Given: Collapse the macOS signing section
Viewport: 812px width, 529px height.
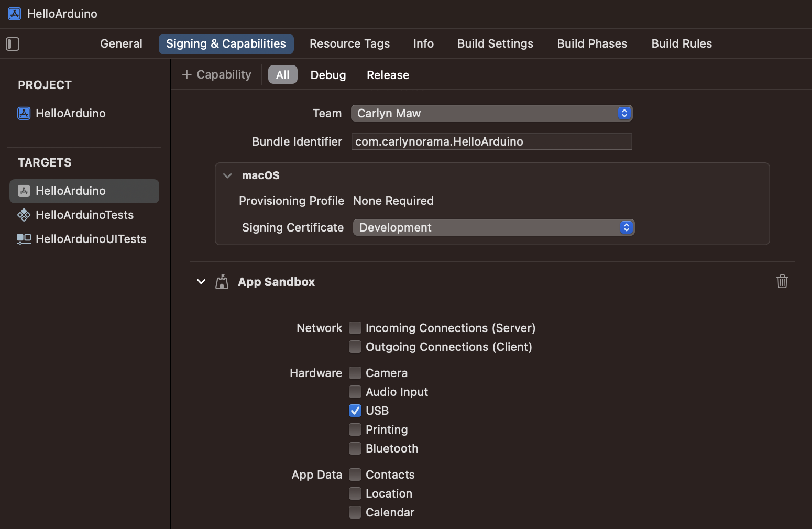Looking at the screenshot, I should tap(227, 175).
